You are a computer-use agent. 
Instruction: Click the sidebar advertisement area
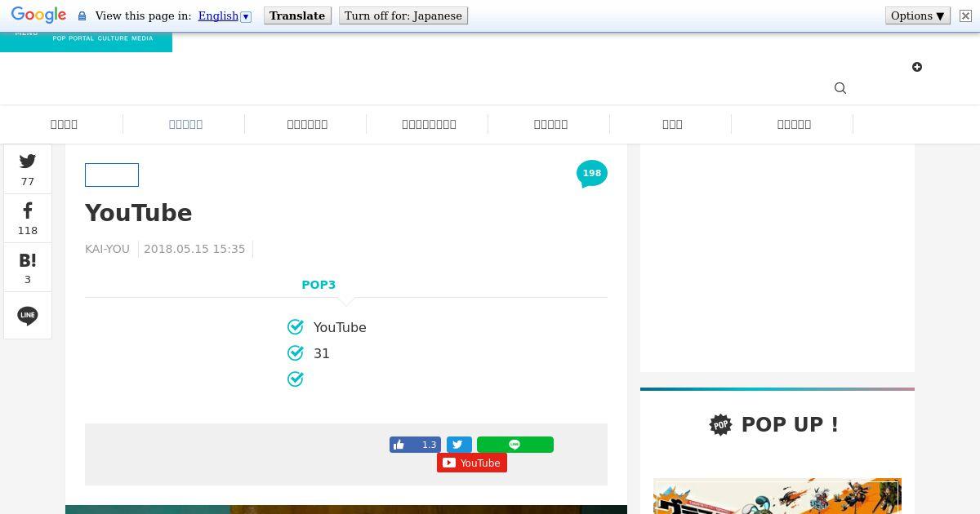coord(777,258)
